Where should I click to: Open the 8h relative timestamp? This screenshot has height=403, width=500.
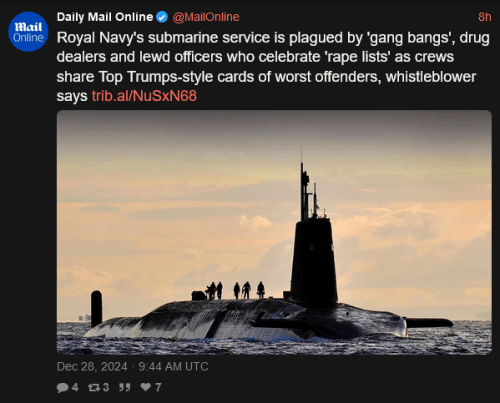pyautogui.click(x=485, y=17)
